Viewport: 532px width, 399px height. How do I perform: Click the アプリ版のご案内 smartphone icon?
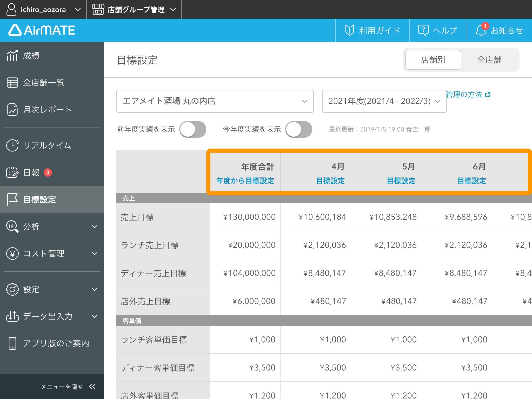tap(12, 343)
